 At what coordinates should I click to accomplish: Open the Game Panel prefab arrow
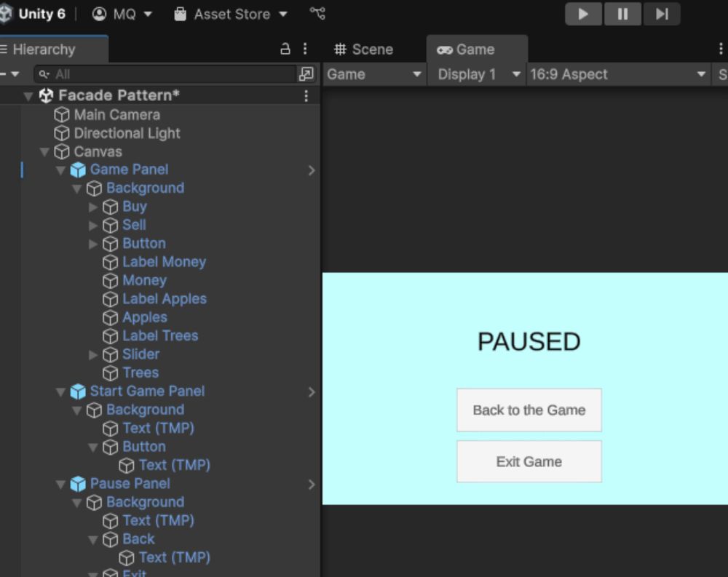[x=312, y=170]
